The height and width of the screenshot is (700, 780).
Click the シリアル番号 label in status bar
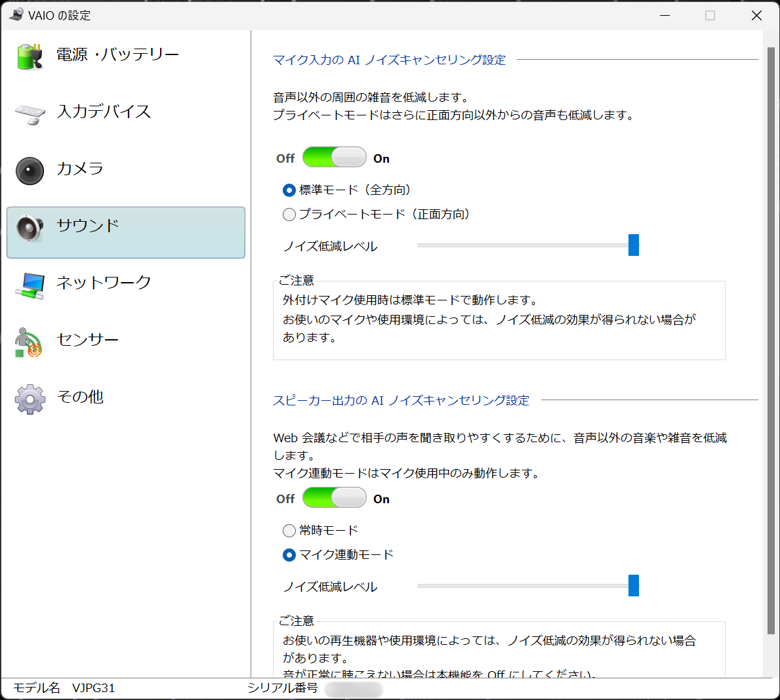[x=282, y=688]
